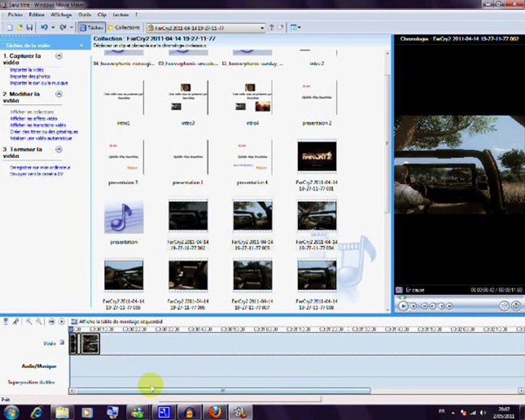Viewport: 525px width, 420px height.
Task: Open the Fichier menu
Action: coord(15,15)
